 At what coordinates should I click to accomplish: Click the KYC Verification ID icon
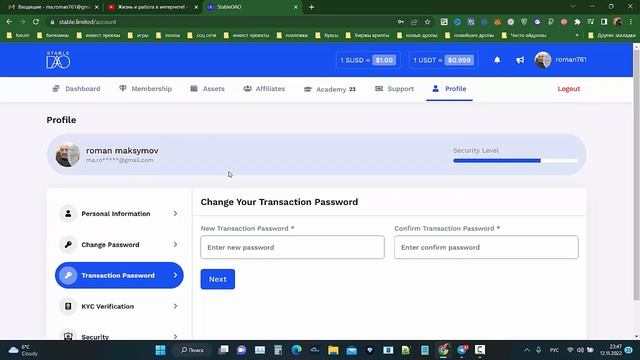point(68,306)
